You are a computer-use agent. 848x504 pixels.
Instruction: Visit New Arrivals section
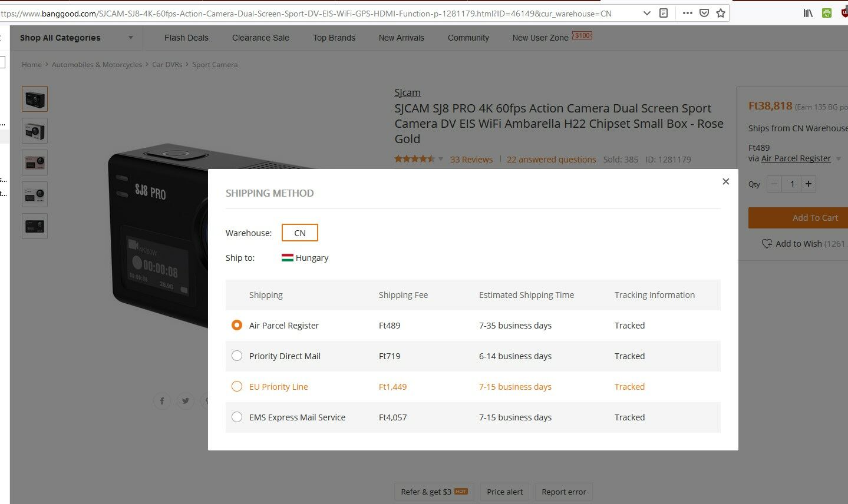(401, 38)
